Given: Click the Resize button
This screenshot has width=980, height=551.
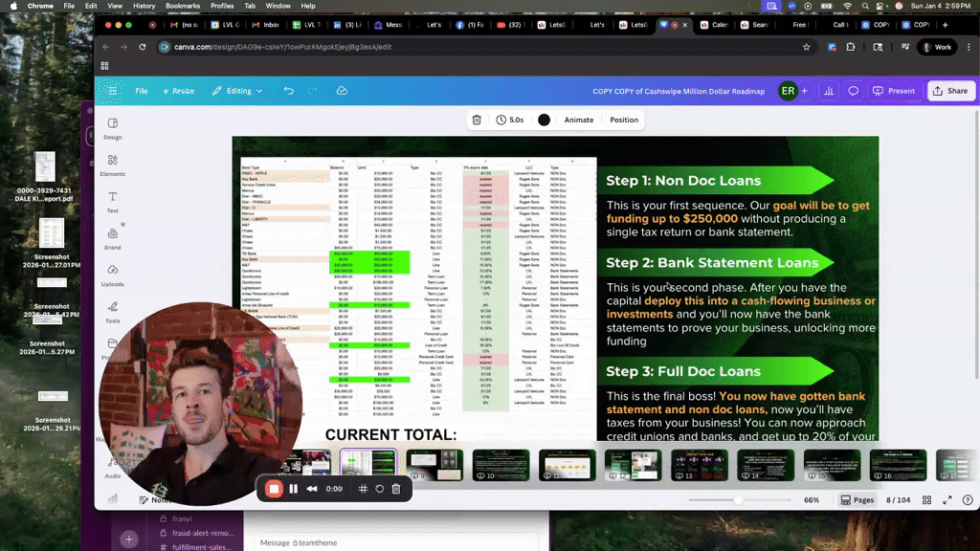Looking at the screenshot, I should (179, 91).
